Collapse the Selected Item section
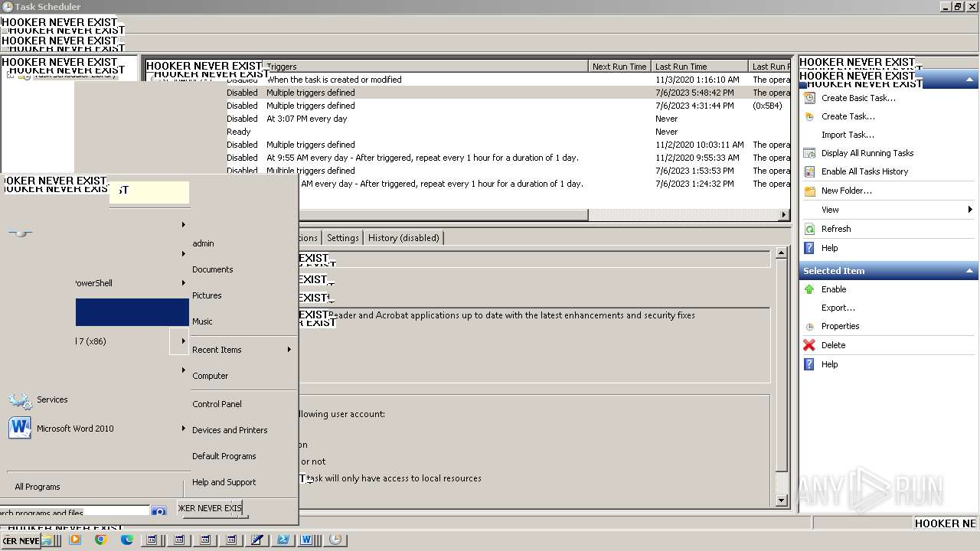Image resolution: width=980 pixels, height=551 pixels. coord(969,271)
